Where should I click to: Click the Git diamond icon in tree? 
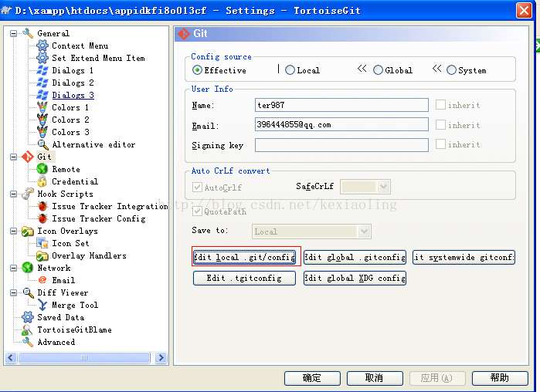tap(28, 157)
